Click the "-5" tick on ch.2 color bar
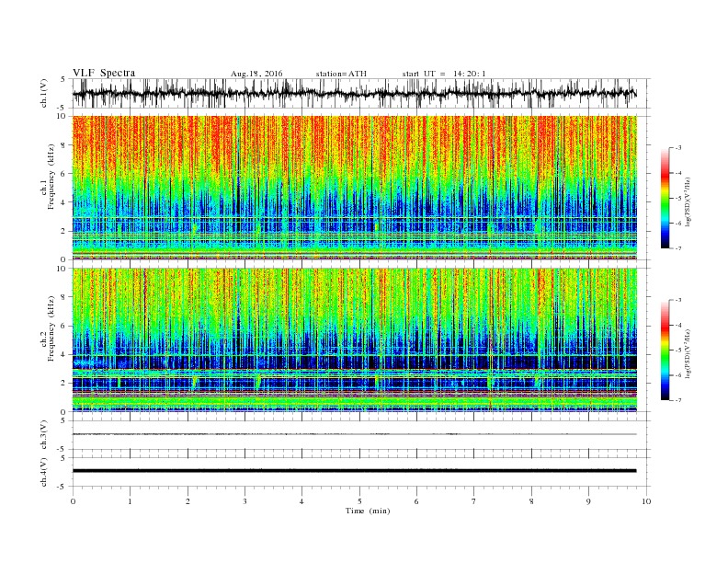This screenshot has height=563, width=728. point(678,350)
